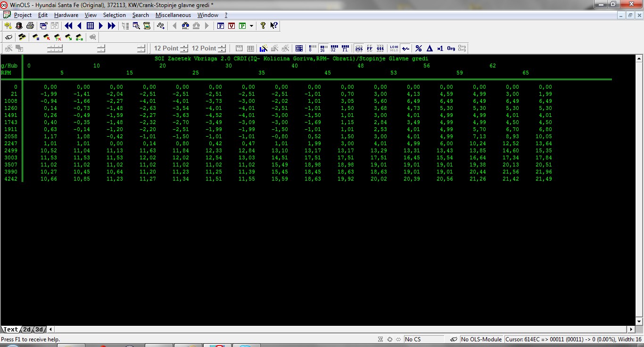Open the Miscellaneous menu
Screen dimensions: 644x347
tap(173, 15)
